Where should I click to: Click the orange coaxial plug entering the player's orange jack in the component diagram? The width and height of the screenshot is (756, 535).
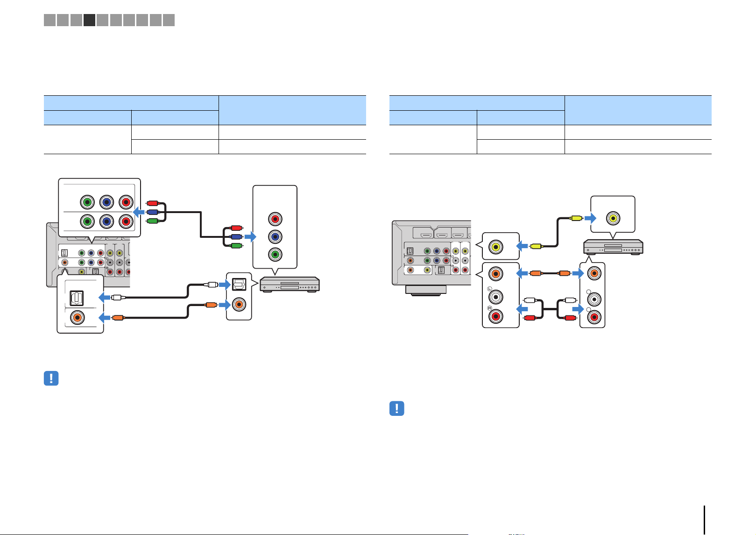pos(212,305)
